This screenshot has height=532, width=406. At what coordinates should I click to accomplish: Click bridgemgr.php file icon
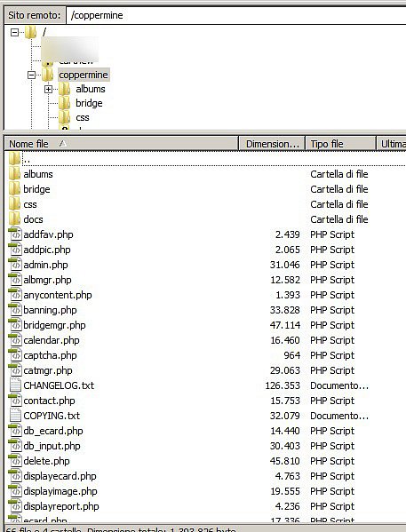pos(15,325)
